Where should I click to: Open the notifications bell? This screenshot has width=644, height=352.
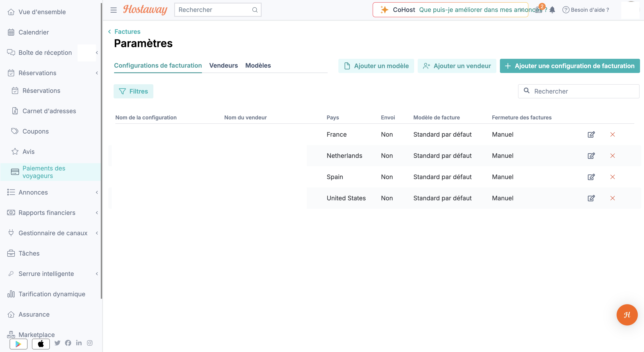tap(552, 10)
